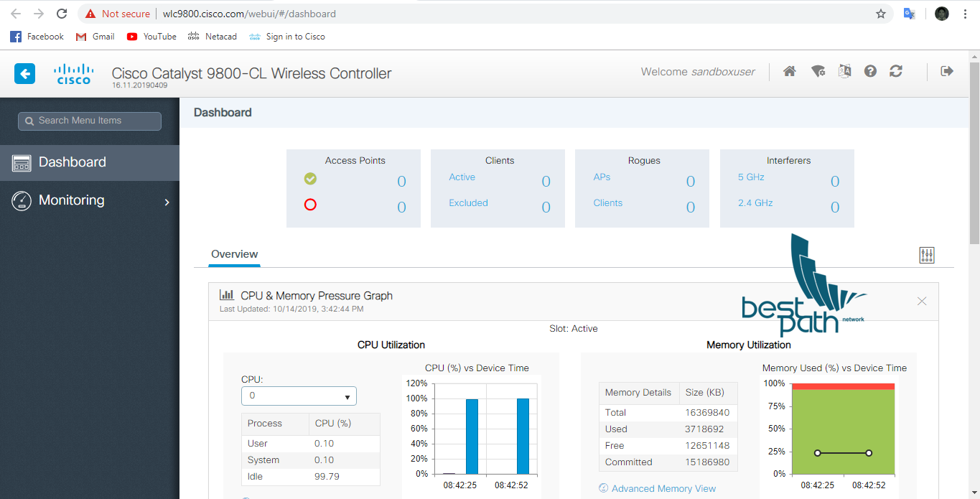The image size is (980, 499).
Task: Open the CPU selection dropdown
Action: click(x=299, y=396)
